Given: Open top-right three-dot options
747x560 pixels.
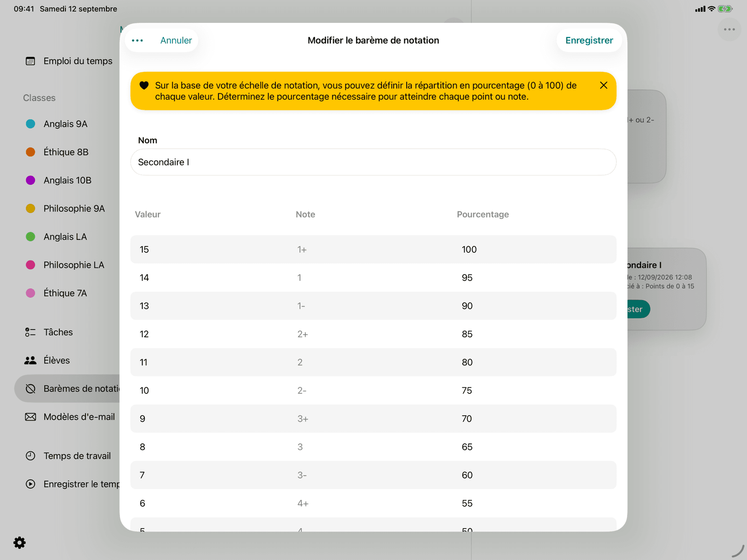Looking at the screenshot, I should 729,29.
